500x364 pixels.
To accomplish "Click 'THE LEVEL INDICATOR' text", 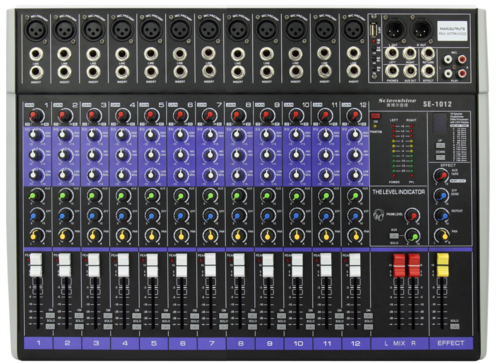I will (x=399, y=192).
